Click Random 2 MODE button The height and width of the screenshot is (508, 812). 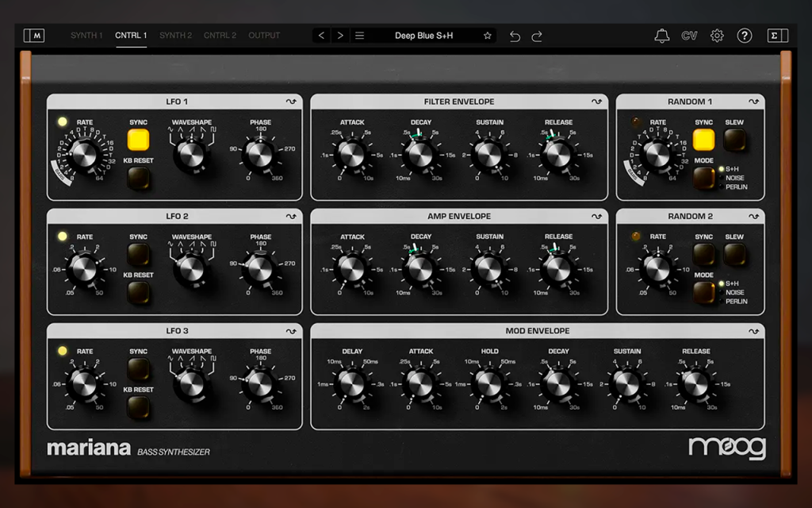(704, 293)
